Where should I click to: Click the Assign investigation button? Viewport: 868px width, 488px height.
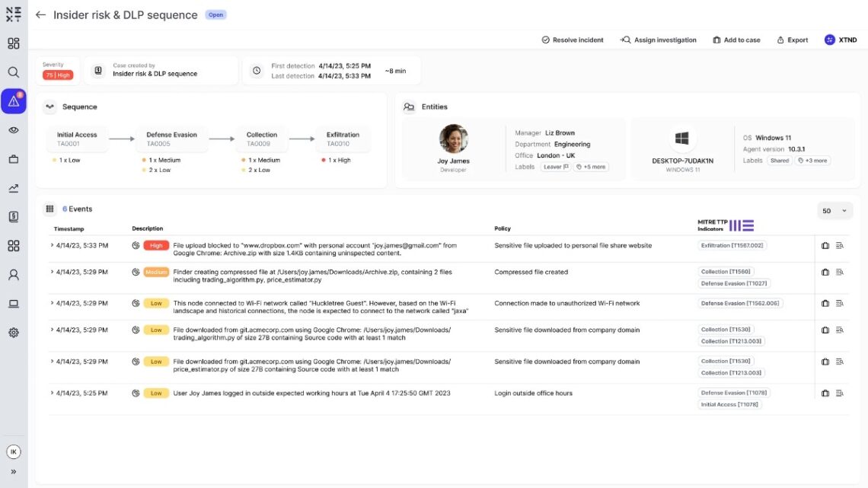pyautogui.click(x=659, y=39)
